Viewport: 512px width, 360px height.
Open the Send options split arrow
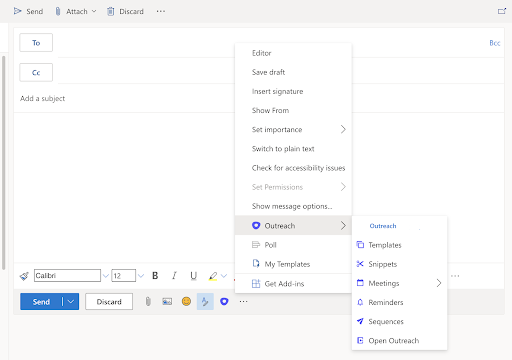(x=71, y=302)
